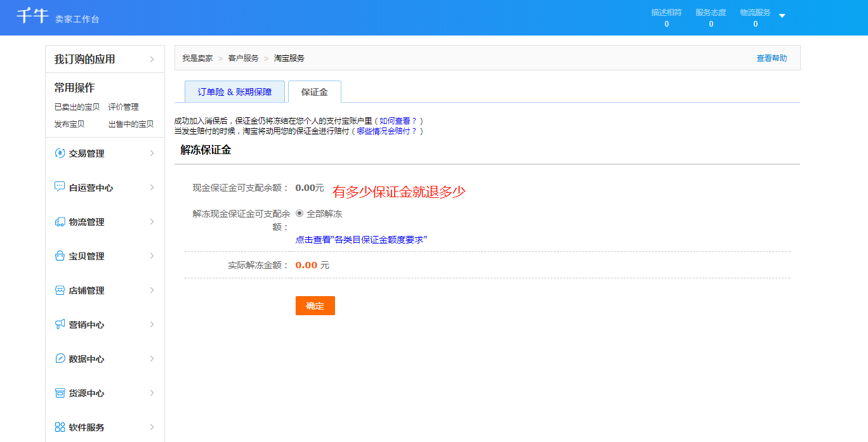Open 营销中心 menu label
868x442 pixels.
coord(86,325)
